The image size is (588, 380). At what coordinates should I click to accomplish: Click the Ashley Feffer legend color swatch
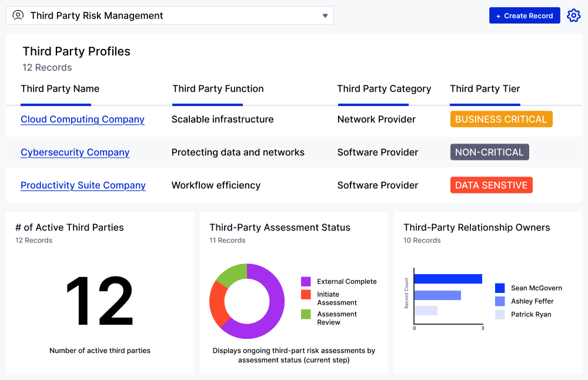[500, 301]
